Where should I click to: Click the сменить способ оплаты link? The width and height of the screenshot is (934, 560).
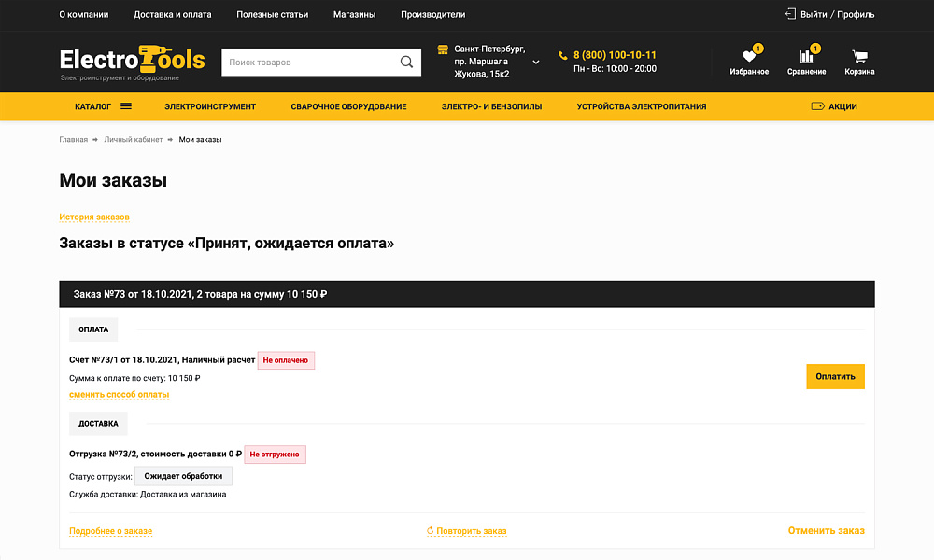(118, 394)
